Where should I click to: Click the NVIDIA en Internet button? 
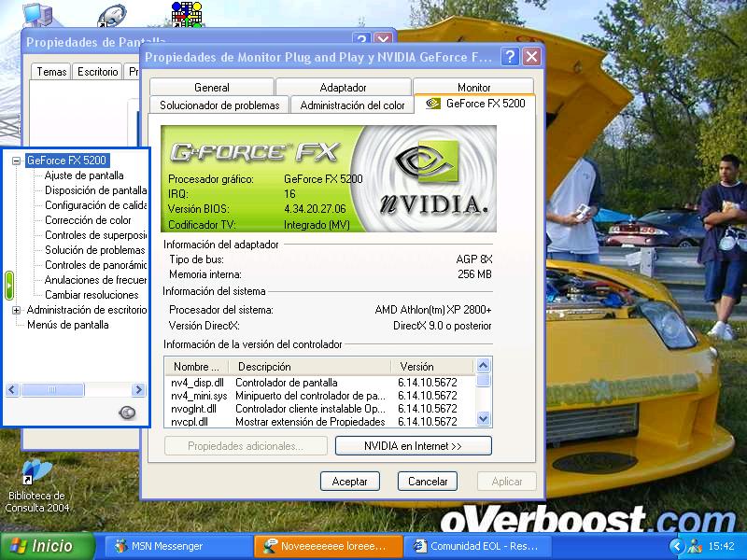413,446
